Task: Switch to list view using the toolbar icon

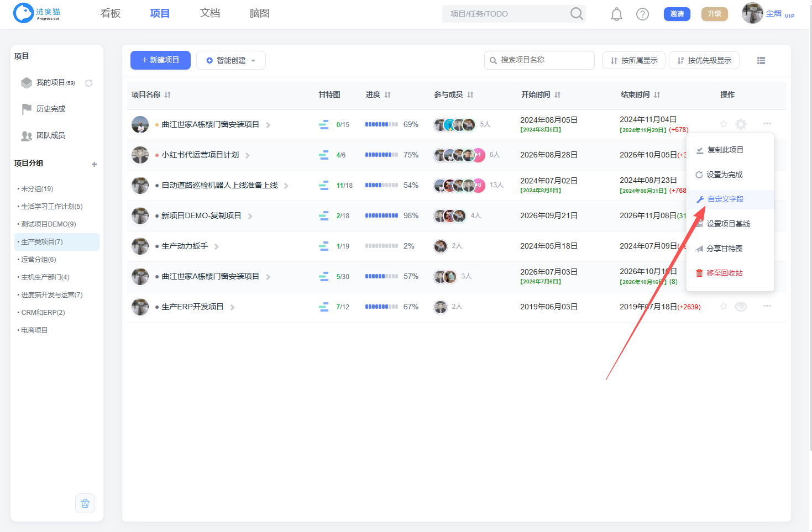Action: tap(761, 61)
